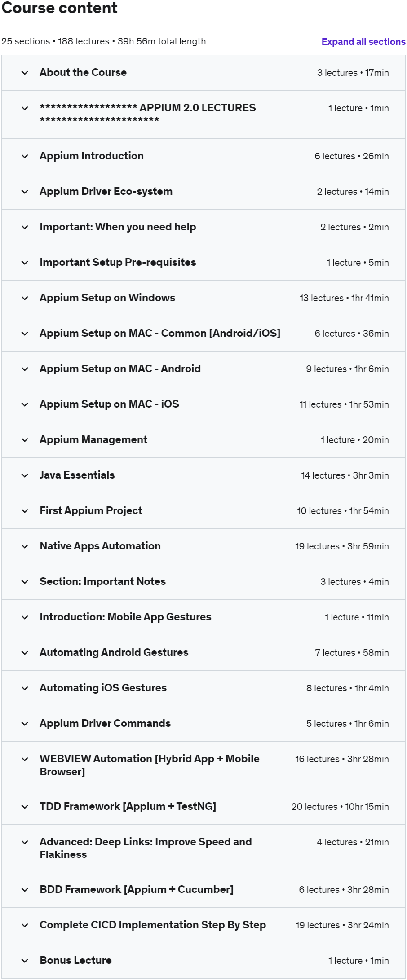Click '1 lecture • 11min' text
The height and width of the screenshot is (980, 407).
coord(357,617)
